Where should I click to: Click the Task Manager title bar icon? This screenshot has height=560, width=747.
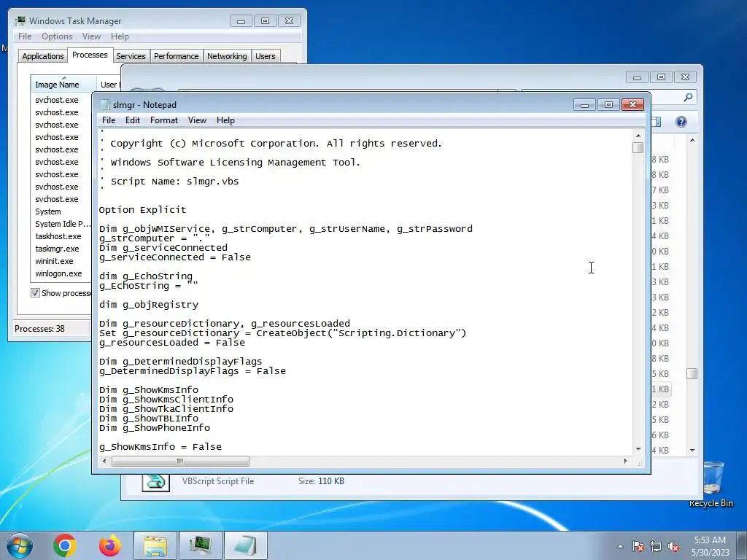(x=20, y=21)
